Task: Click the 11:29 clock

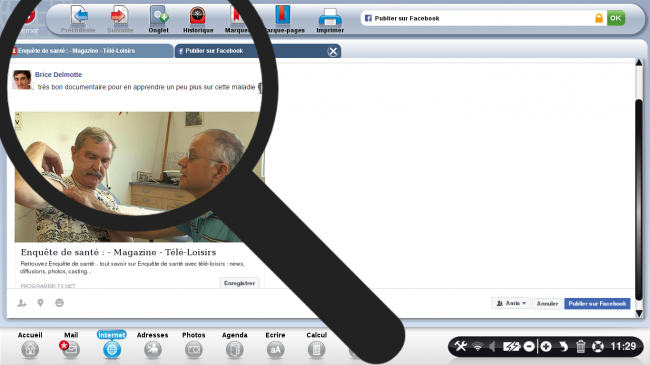Action: 623,346
